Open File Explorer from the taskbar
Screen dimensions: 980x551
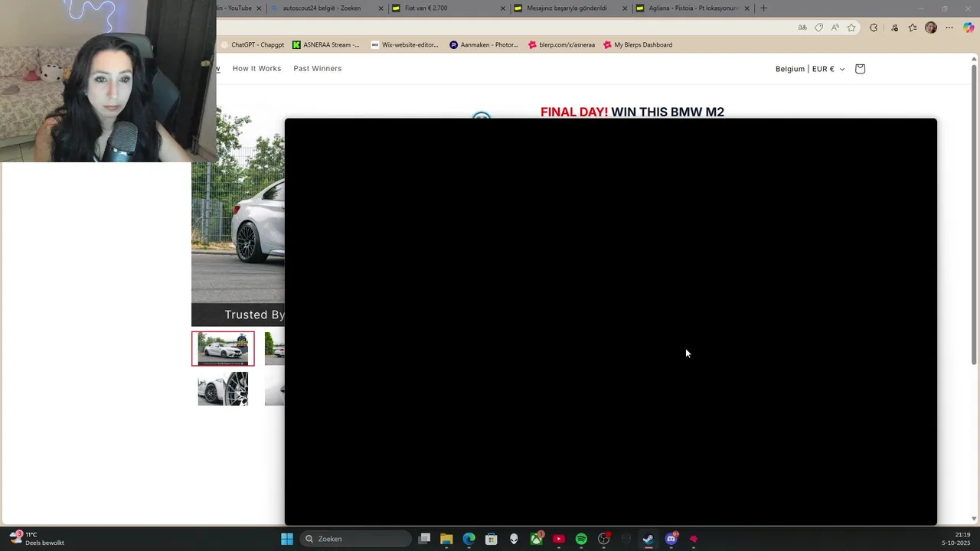click(446, 539)
